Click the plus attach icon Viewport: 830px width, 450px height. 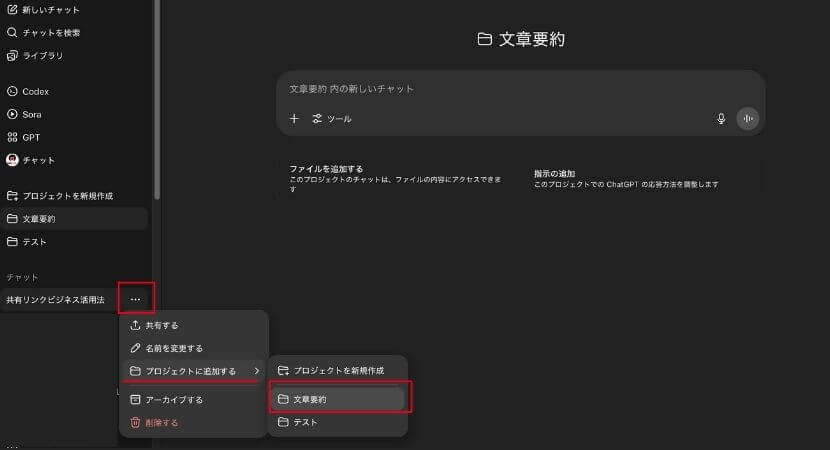pos(294,119)
